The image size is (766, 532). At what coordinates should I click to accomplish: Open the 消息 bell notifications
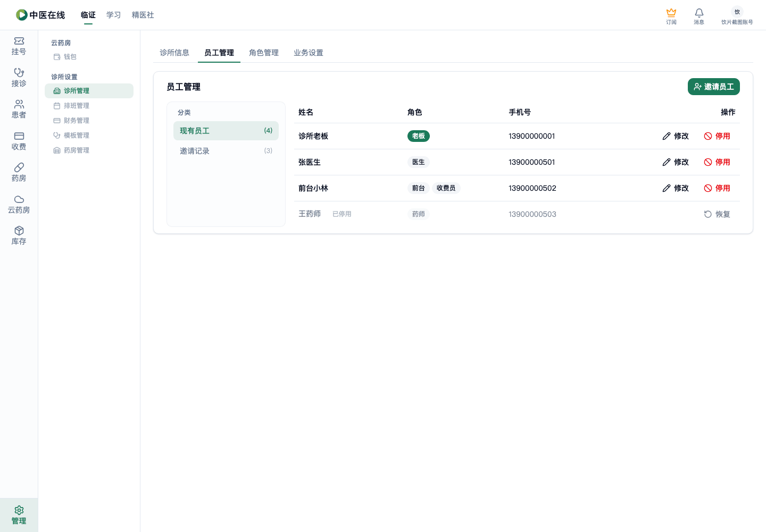pos(699,16)
